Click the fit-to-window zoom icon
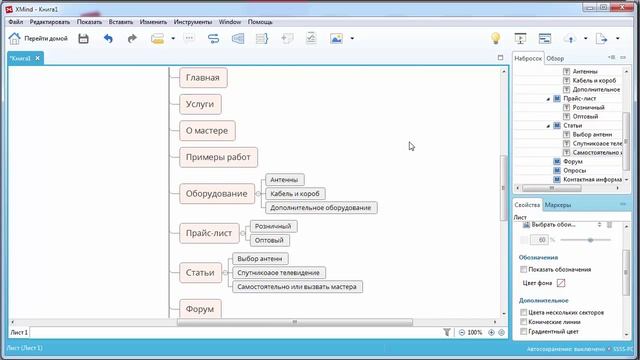Image resolution: width=640 pixels, height=360 pixels. pos(501,332)
